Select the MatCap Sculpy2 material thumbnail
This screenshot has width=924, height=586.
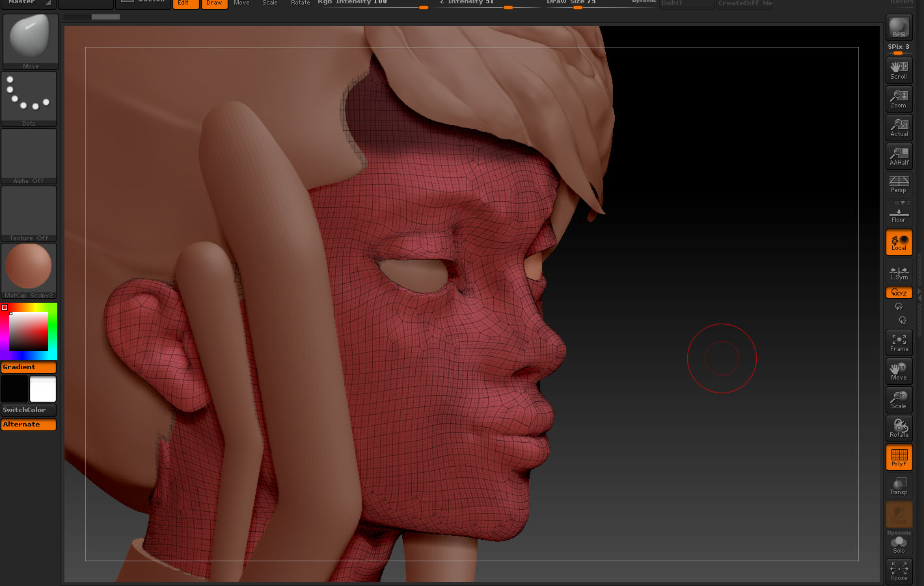[29, 267]
